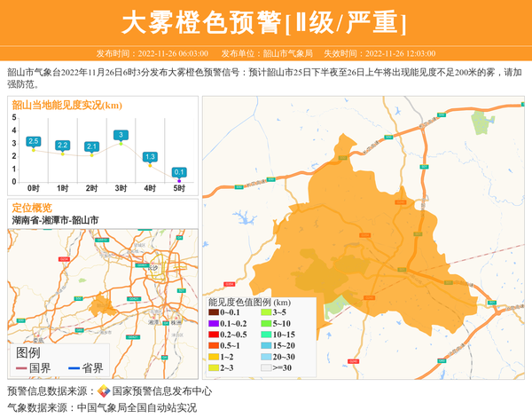The width and height of the screenshot is (532, 418).
Task: Select the 0~0.1 km dark brown swatch
Action: coord(213,312)
